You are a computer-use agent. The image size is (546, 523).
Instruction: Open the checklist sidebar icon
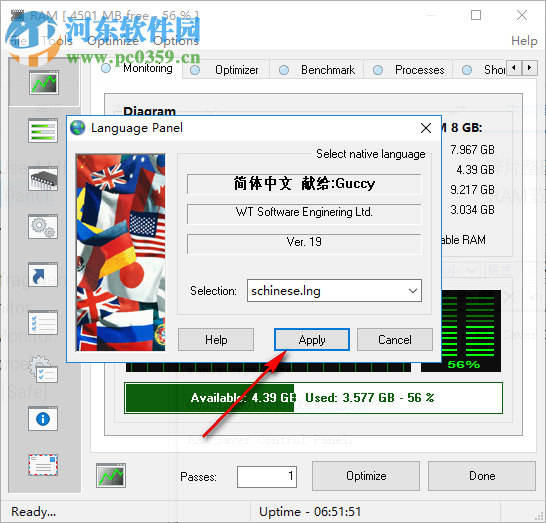[43, 322]
